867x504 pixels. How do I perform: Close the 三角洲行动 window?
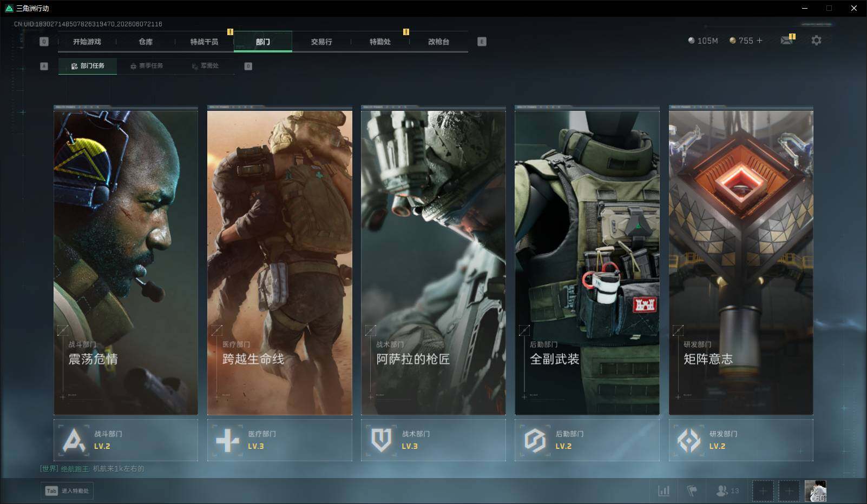(854, 8)
